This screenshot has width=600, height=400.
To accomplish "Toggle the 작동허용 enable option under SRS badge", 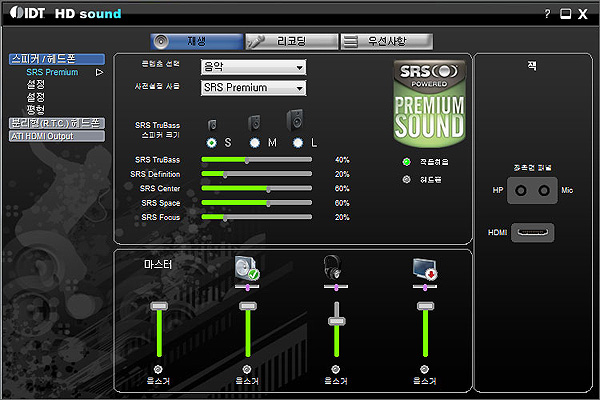I will (x=406, y=162).
